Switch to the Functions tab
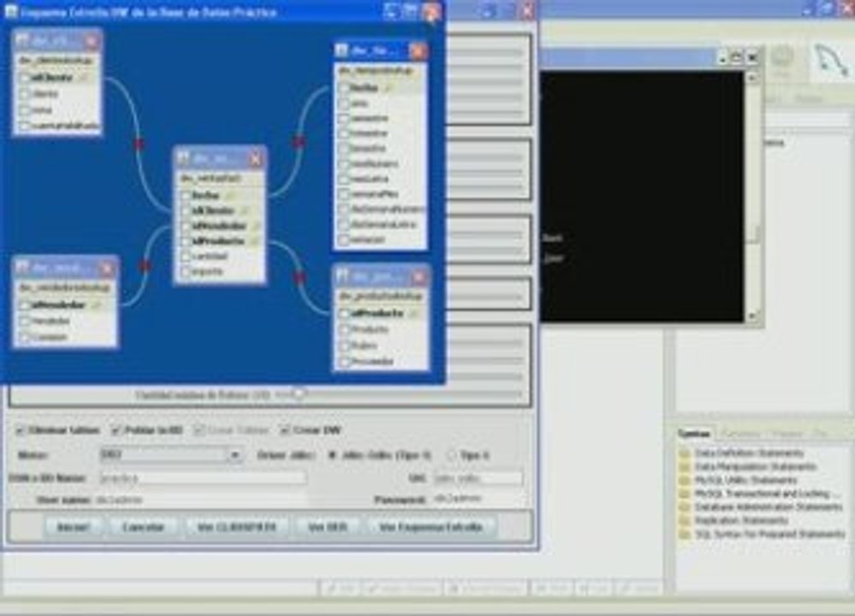The height and width of the screenshot is (616, 855). (x=740, y=434)
